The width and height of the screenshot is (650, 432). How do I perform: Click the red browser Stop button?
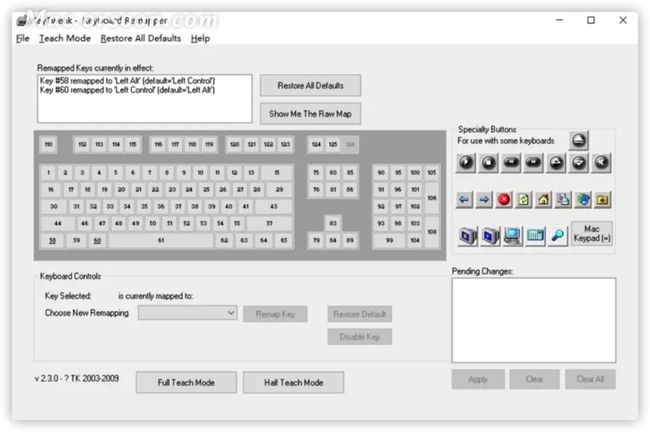click(x=504, y=200)
